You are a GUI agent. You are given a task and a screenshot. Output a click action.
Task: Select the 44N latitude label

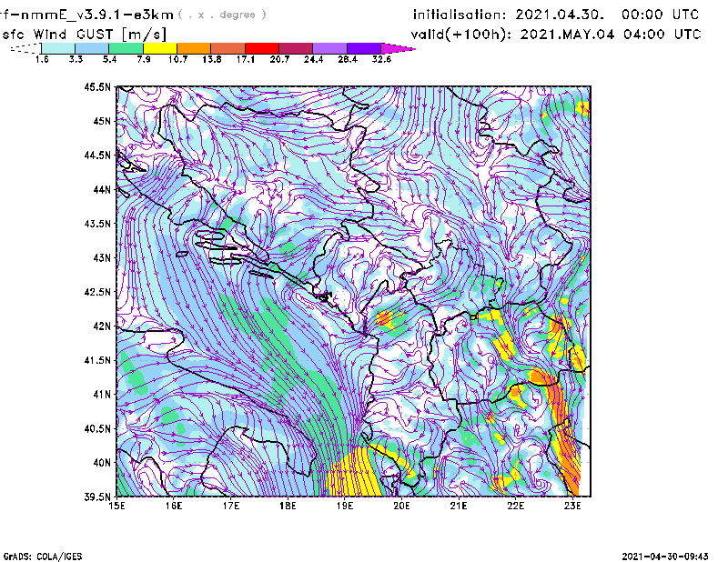(102, 189)
